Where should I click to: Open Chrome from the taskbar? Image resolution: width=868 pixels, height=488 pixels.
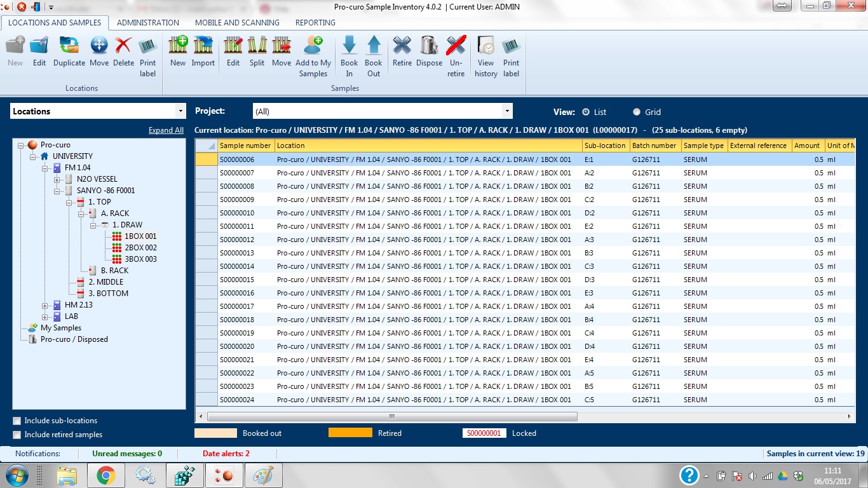105,475
